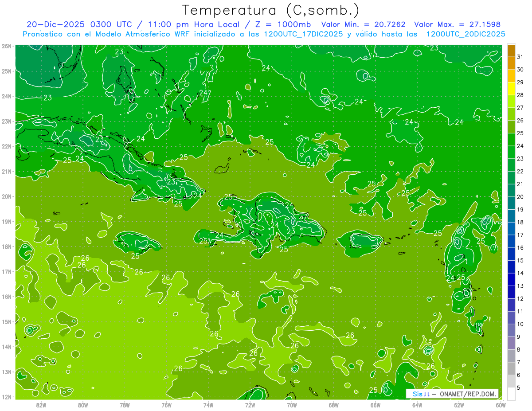The width and height of the screenshot is (532, 411).
Task: Click the '16N' latitude axis label
Action: tap(7, 297)
